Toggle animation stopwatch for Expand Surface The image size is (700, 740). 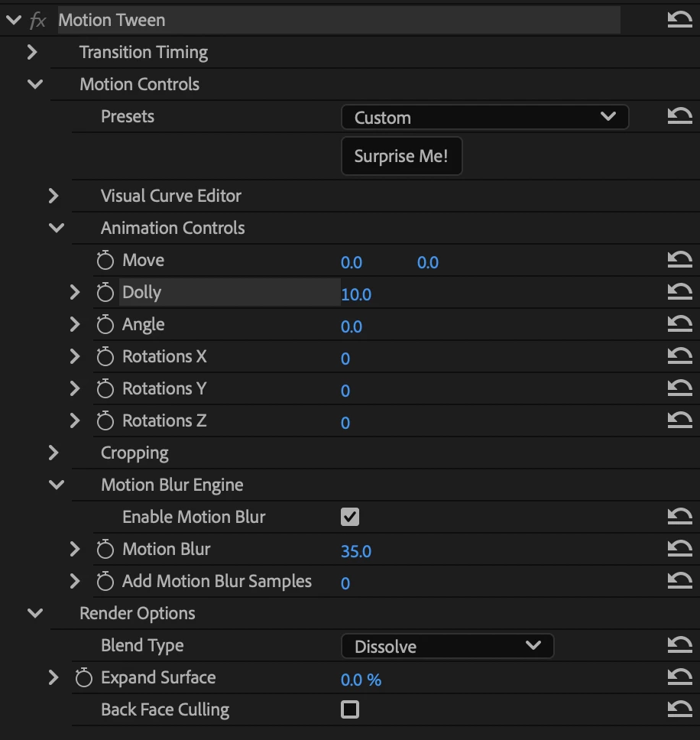click(x=84, y=677)
